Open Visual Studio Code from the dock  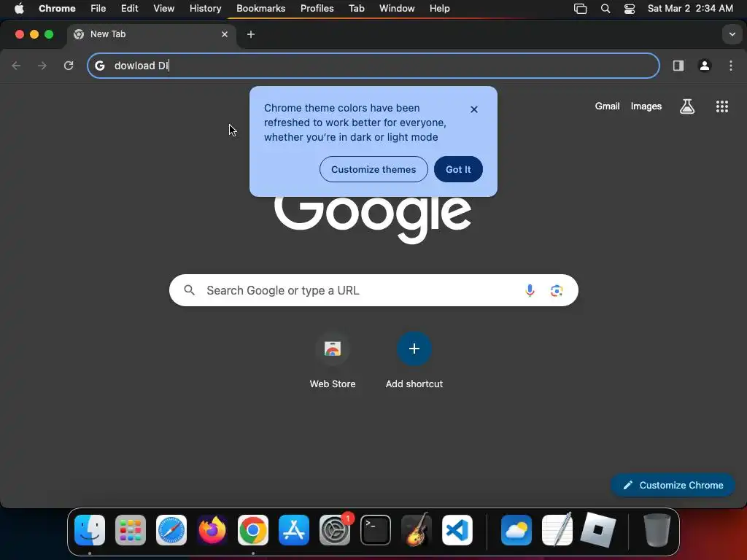click(457, 530)
